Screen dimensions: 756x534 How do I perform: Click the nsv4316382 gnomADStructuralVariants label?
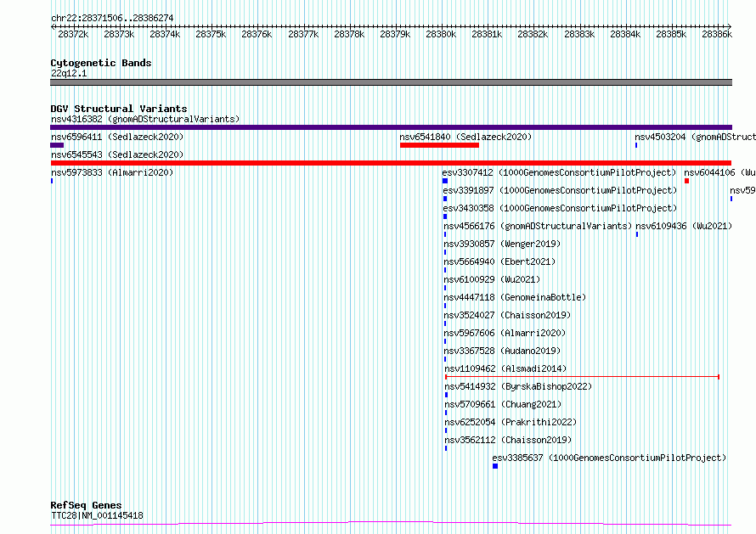pos(145,119)
